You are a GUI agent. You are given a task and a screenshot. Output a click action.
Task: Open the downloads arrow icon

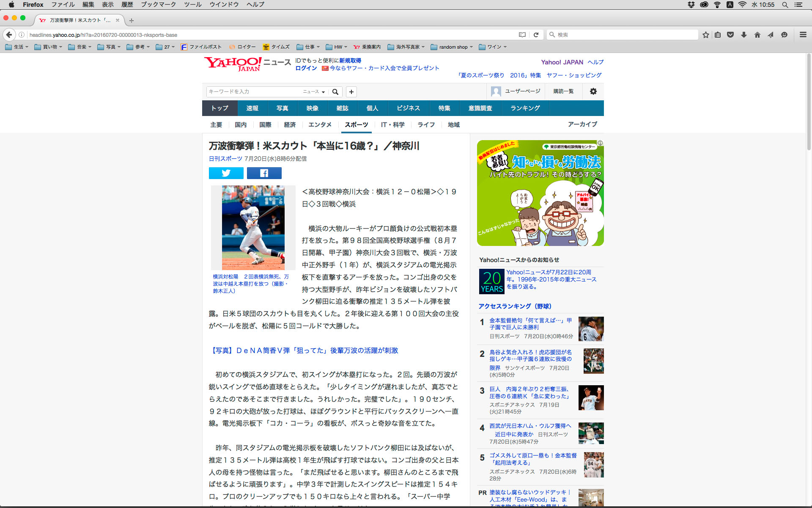743,35
